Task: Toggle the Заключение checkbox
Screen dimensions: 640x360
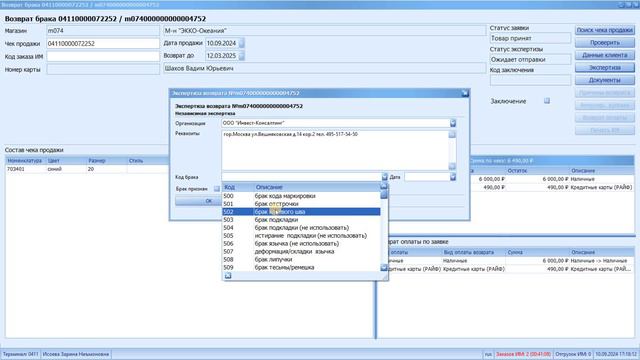Action: (x=547, y=100)
